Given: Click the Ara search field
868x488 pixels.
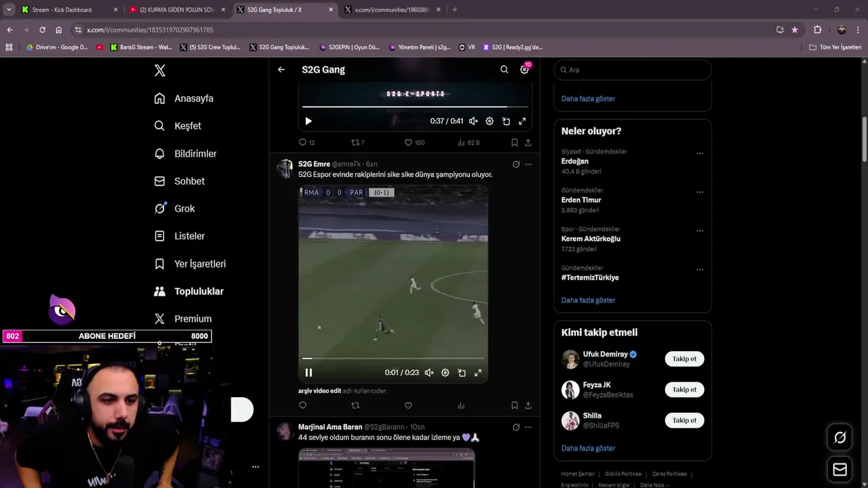Looking at the screenshot, I should tap(633, 70).
